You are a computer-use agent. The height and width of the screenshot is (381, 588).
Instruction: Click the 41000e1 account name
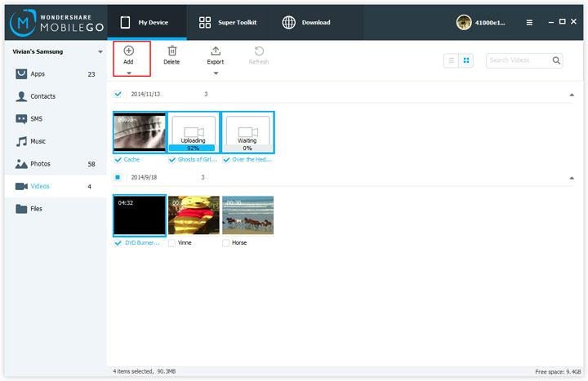tap(490, 23)
